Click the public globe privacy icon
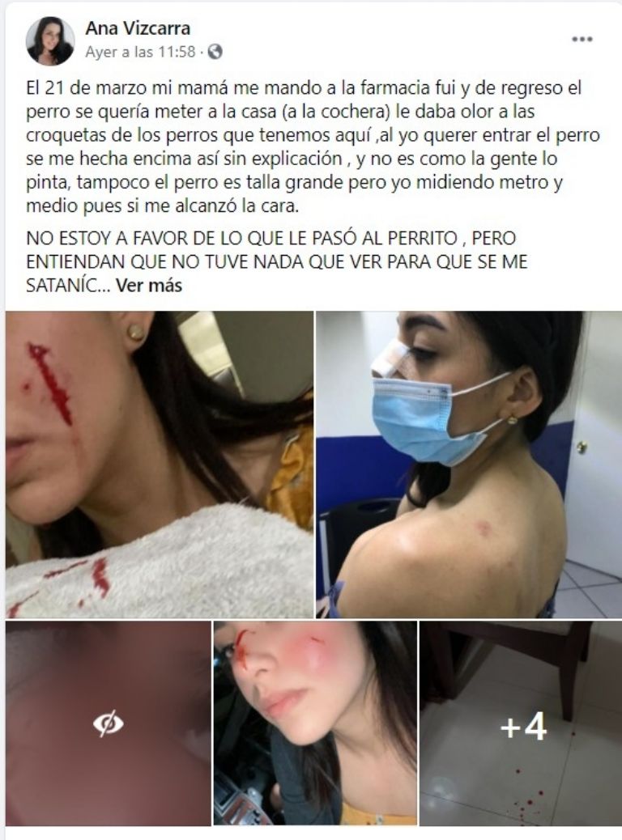 click(x=215, y=52)
